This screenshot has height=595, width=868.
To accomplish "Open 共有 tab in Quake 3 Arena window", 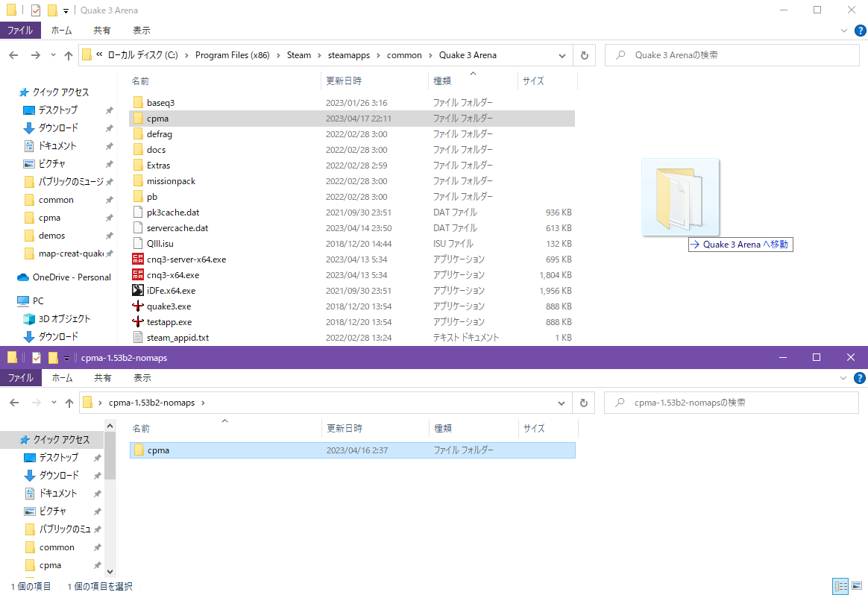I will tap(102, 31).
